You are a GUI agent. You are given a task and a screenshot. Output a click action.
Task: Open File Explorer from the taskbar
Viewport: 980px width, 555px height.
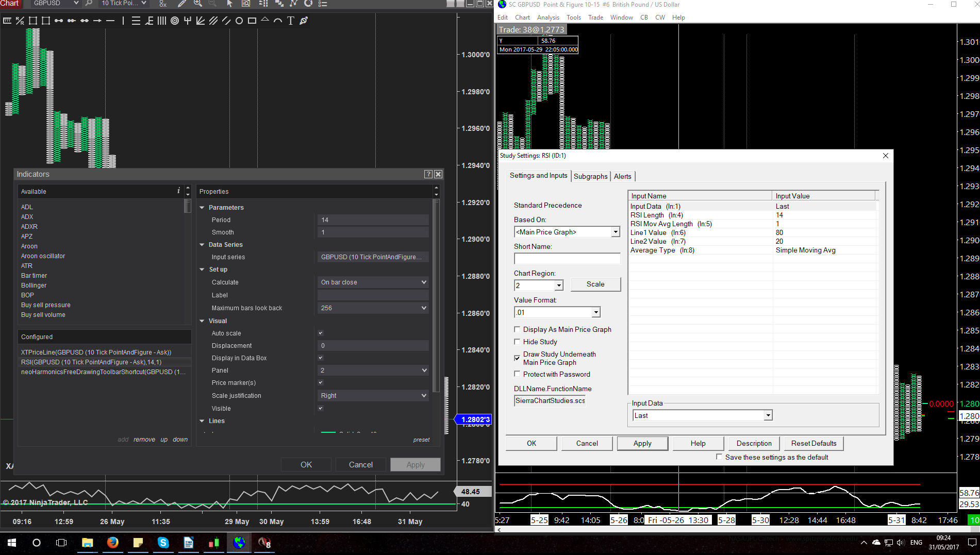[x=87, y=543]
